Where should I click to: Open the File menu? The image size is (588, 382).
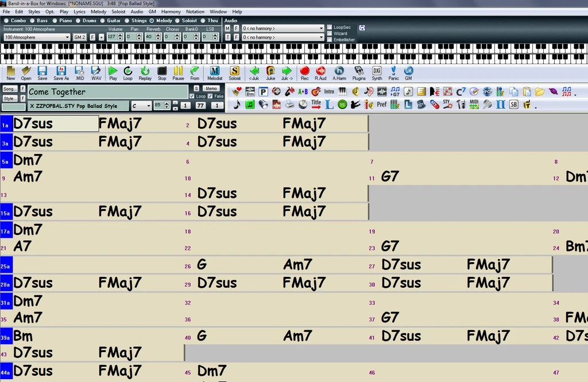pos(6,11)
